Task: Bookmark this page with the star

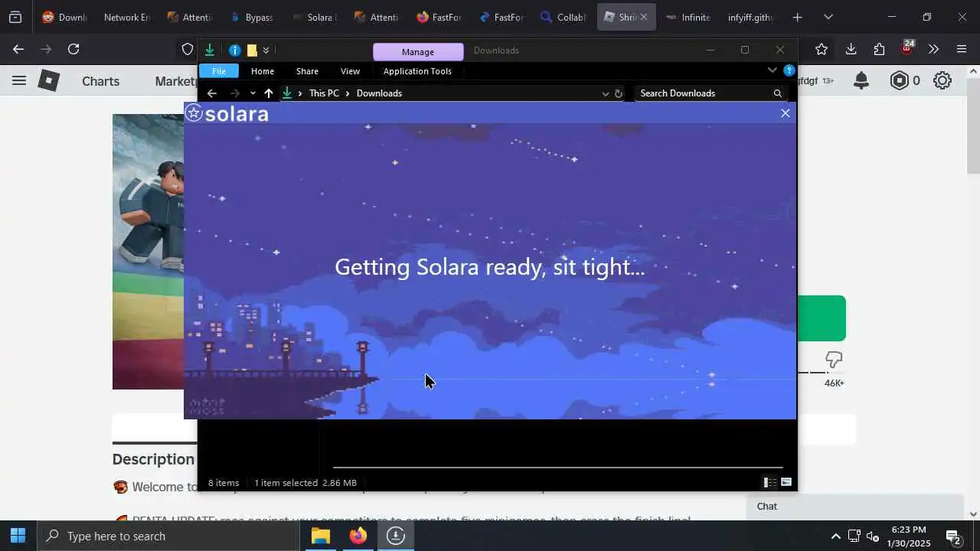Action: pyautogui.click(x=822, y=49)
